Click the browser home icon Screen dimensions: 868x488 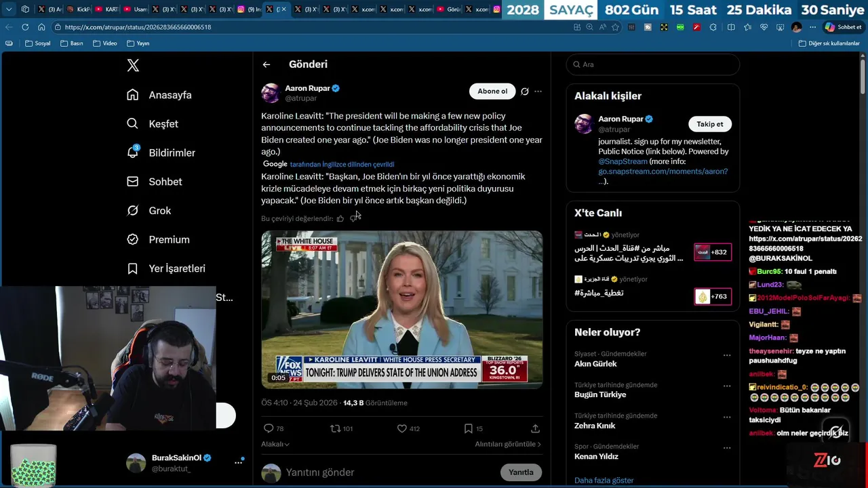coord(41,27)
